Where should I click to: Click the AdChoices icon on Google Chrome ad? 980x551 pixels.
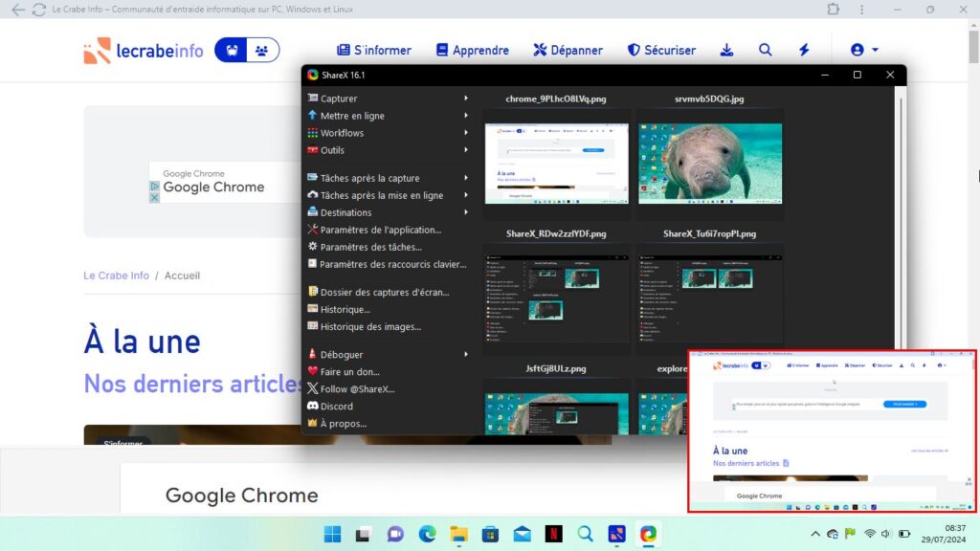pyautogui.click(x=154, y=187)
